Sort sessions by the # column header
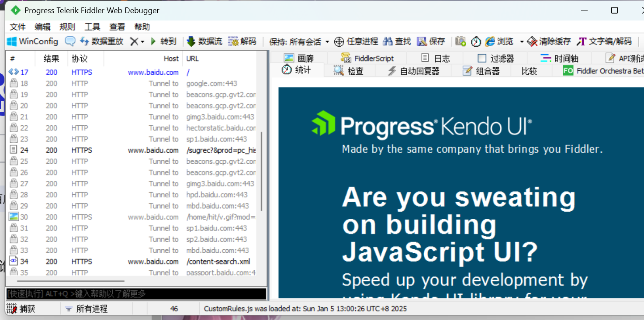644x320 pixels. pos(20,58)
